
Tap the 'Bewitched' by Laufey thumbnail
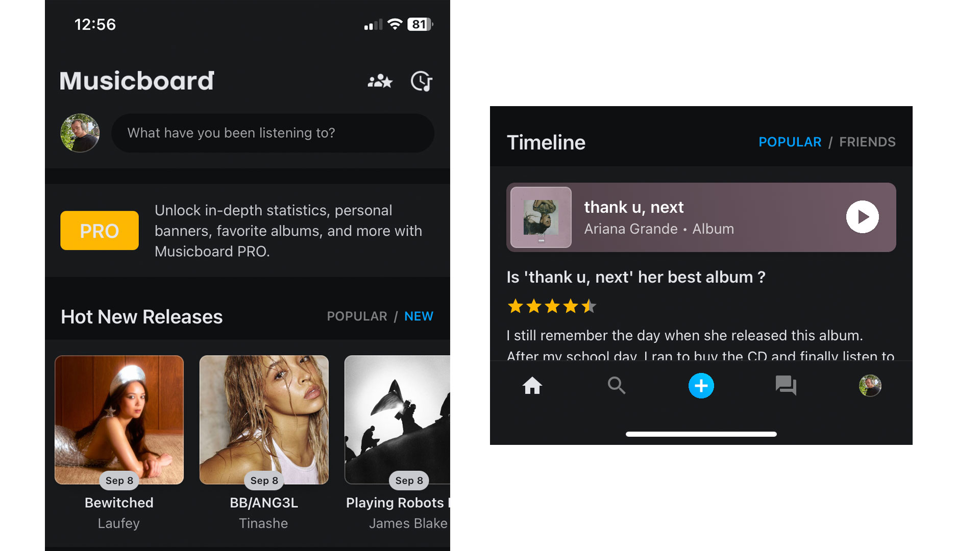click(119, 419)
